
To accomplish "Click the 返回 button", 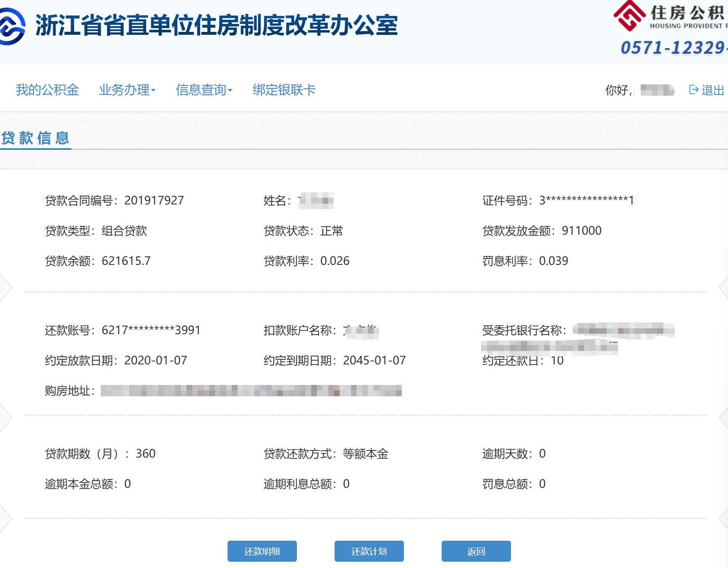I will 476,551.
